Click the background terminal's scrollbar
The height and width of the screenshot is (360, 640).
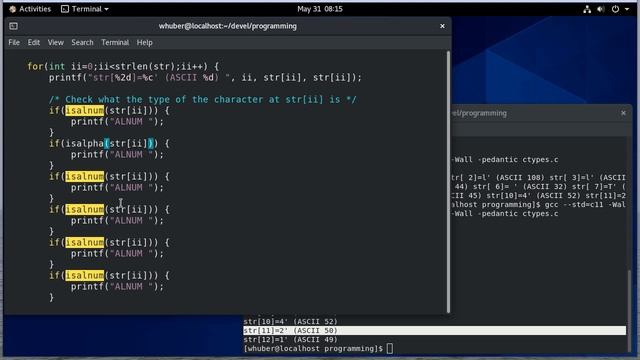629,310
